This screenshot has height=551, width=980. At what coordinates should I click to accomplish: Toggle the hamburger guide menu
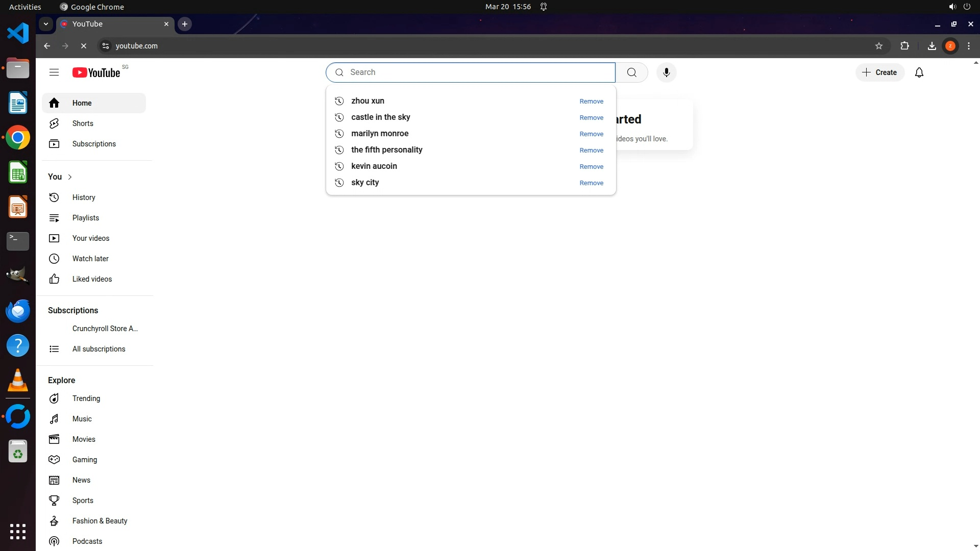pos(54,72)
